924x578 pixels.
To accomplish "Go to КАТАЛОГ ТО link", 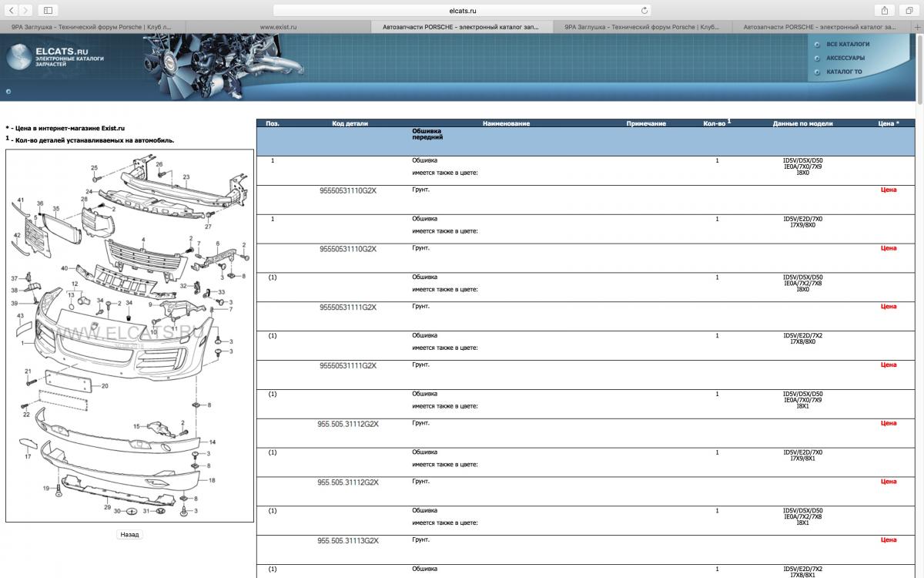I will (844, 72).
